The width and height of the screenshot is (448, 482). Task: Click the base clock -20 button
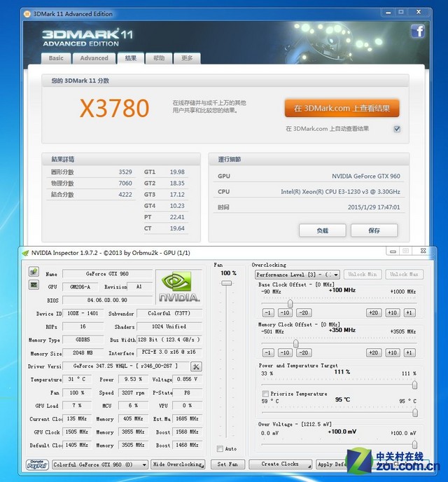(304, 312)
